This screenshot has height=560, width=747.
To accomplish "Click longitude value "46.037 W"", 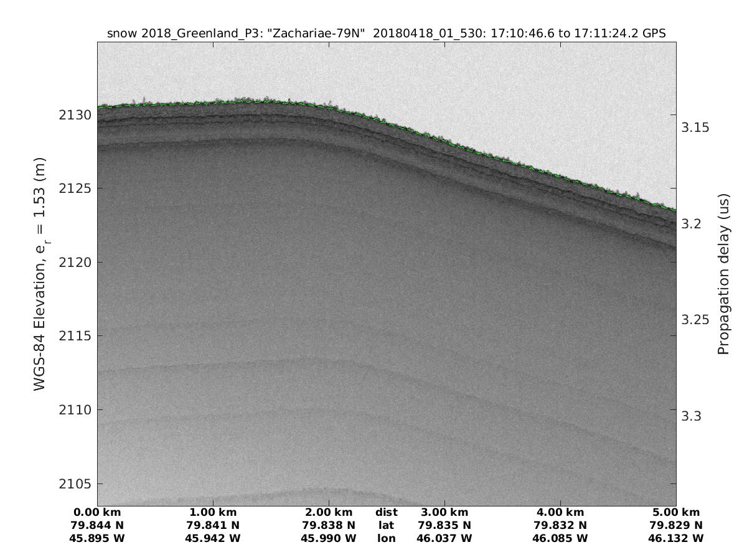I will (444, 538).
